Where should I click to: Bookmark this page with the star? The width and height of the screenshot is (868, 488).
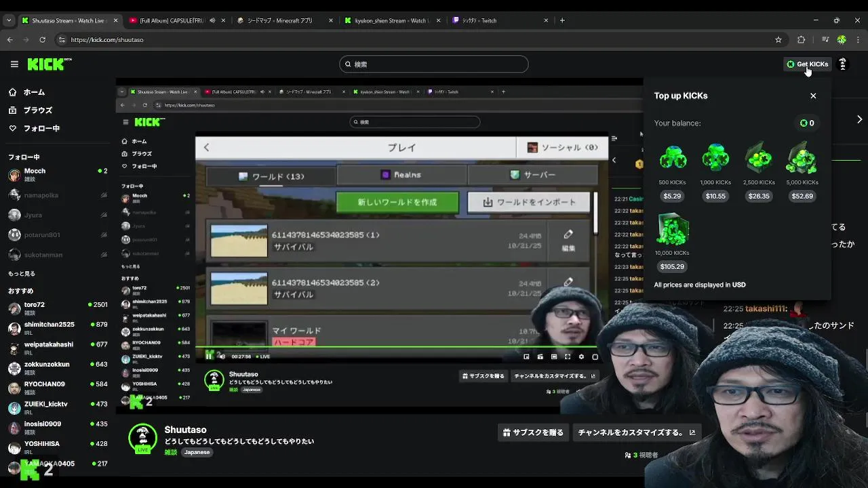[778, 39]
